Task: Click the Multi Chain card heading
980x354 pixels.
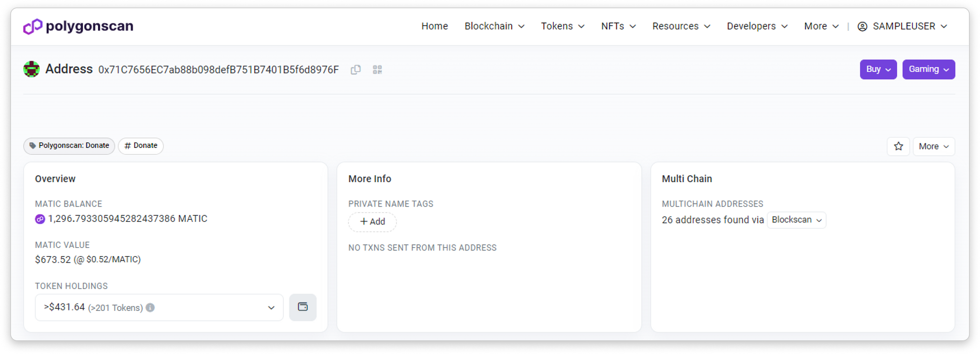Action: (x=687, y=179)
